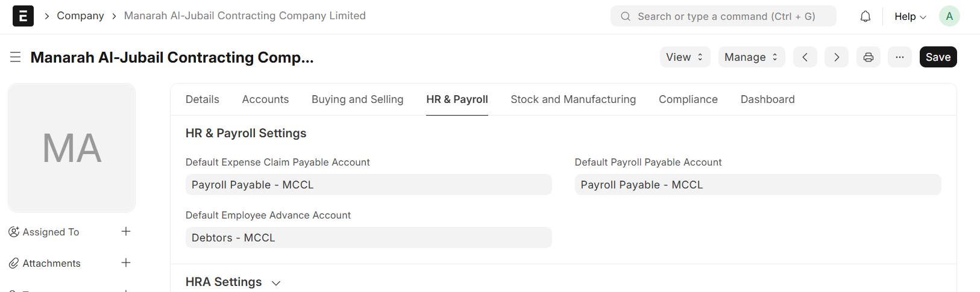The image size is (980, 292).
Task: Click the Company breadcrumb link
Action: point(80,16)
